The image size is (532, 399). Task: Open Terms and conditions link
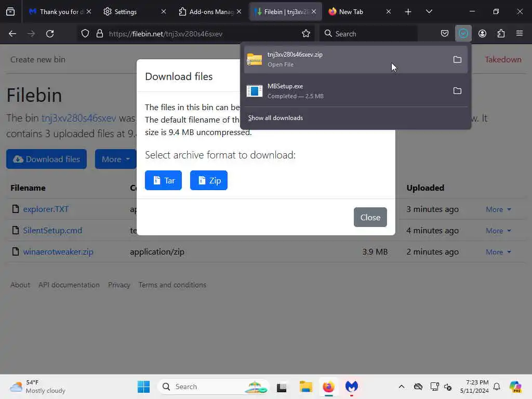tap(172, 285)
